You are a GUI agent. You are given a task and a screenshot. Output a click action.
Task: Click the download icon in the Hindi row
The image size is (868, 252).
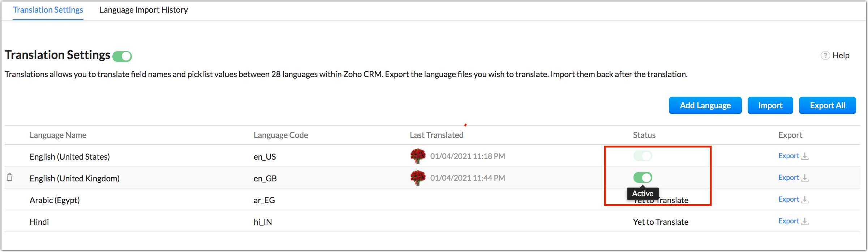tap(805, 221)
